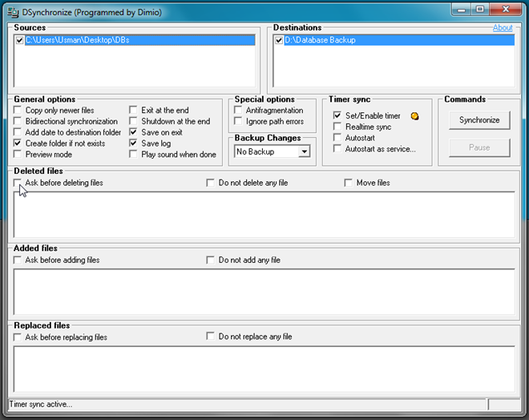This screenshot has height=420, width=529.
Task: Enable Copy only newer files option
Action: (x=18, y=110)
